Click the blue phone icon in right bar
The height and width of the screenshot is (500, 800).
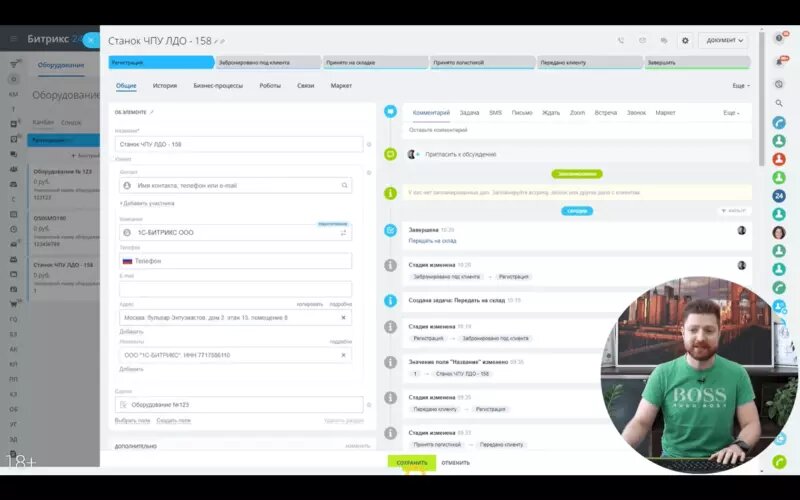pyautogui.click(x=779, y=122)
